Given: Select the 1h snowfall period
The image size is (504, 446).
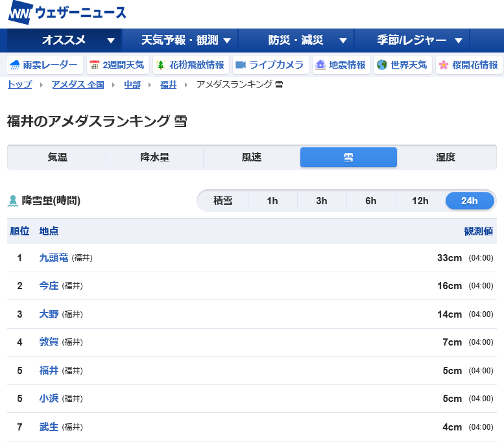Looking at the screenshot, I should [272, 201].
